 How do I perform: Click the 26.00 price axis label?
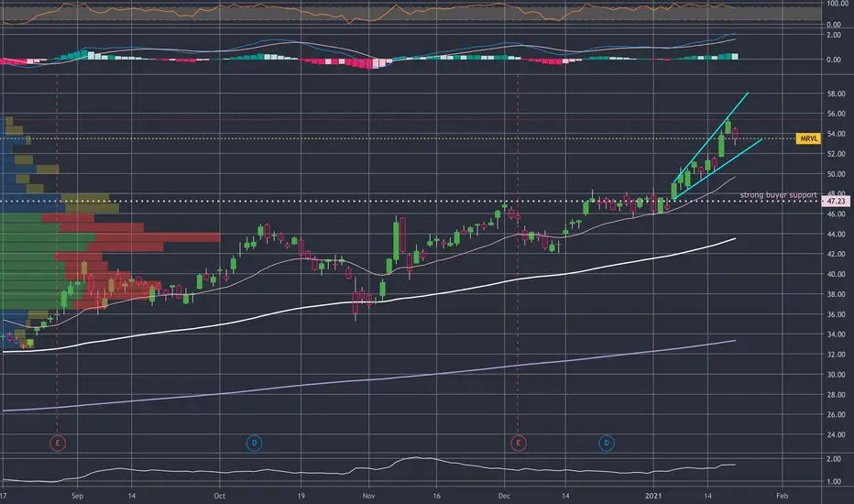click(x=836, y=414)
